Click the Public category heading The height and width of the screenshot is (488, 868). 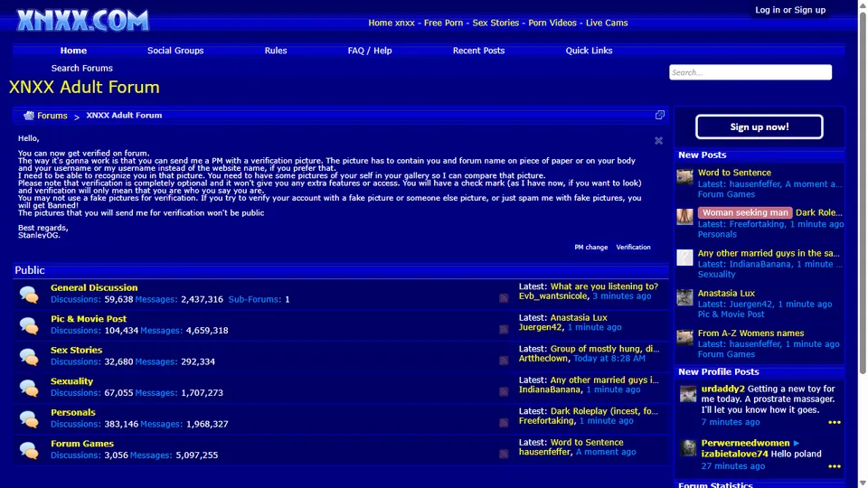[x=29, y=270]
